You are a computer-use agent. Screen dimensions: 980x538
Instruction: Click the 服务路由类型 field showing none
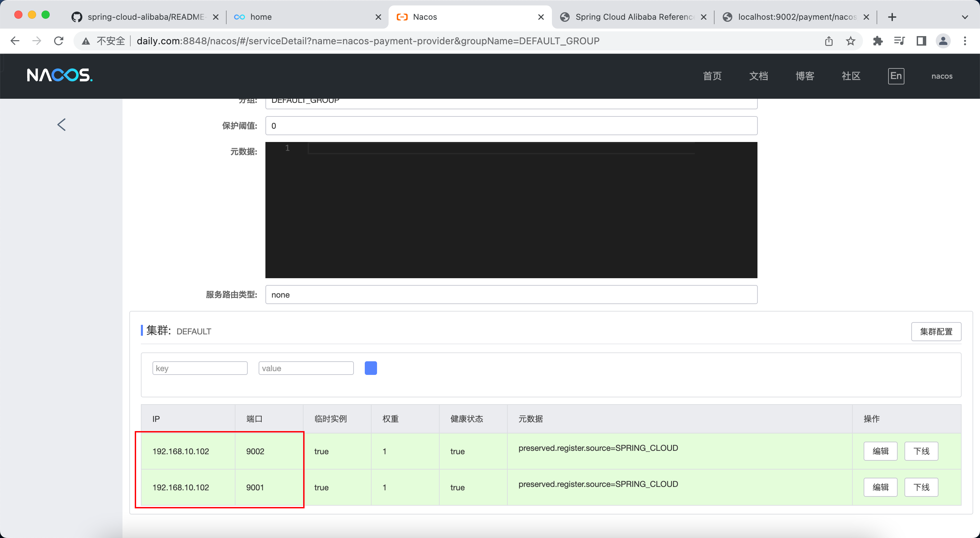511,295
